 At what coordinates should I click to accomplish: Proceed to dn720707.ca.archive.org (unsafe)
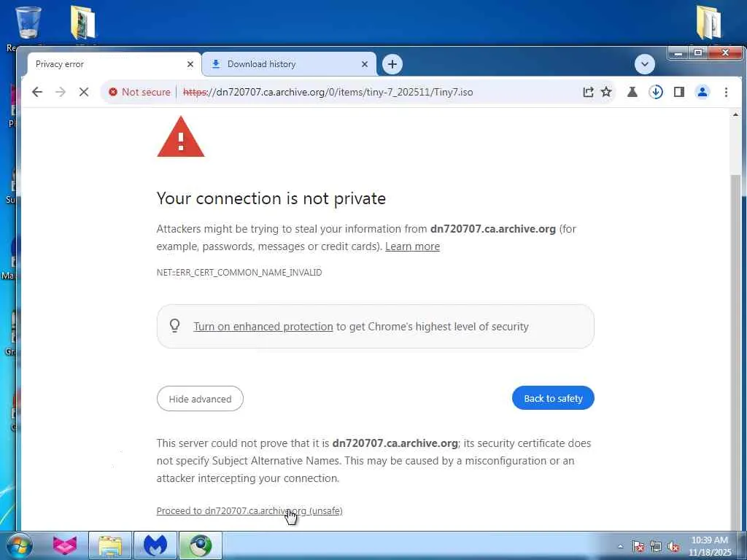click(x=249, y=510)
